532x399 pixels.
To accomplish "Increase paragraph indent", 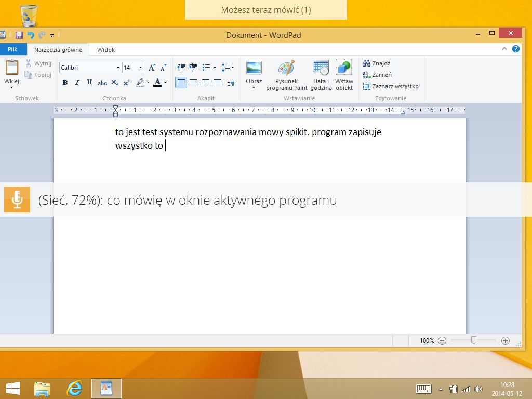I will tap(193, 67).
